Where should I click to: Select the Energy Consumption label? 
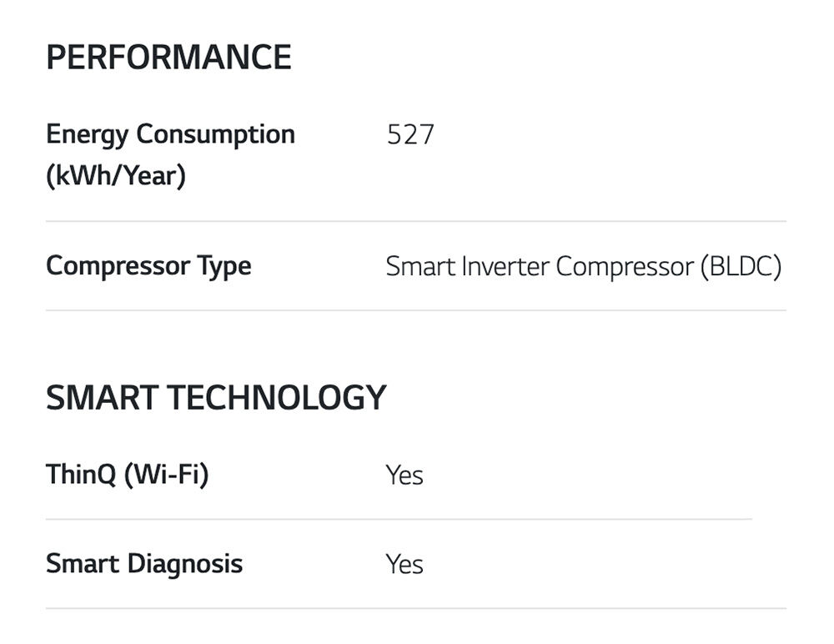pos(170,134)
